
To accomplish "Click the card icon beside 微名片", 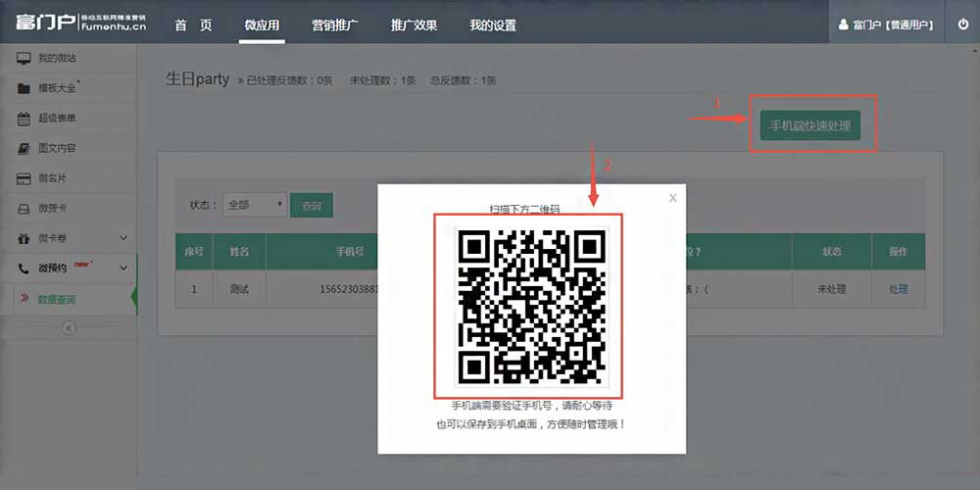I will click(x=24, y=178).
